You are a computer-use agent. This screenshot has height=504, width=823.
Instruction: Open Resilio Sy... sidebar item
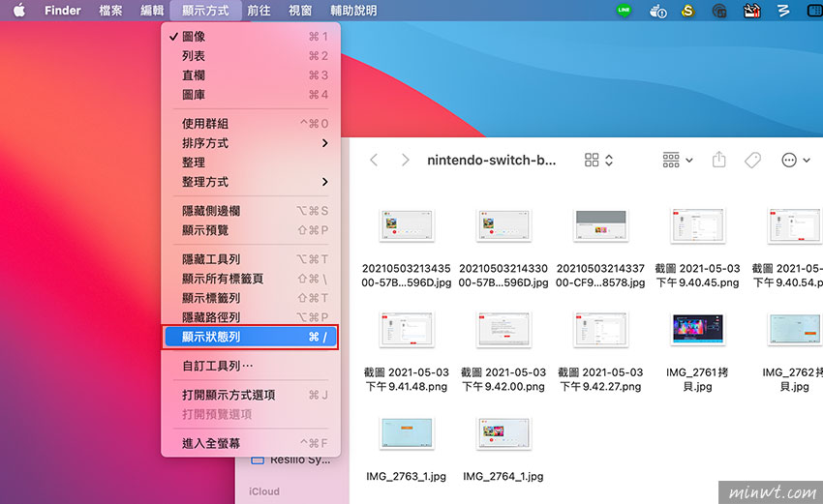[291, 460]
